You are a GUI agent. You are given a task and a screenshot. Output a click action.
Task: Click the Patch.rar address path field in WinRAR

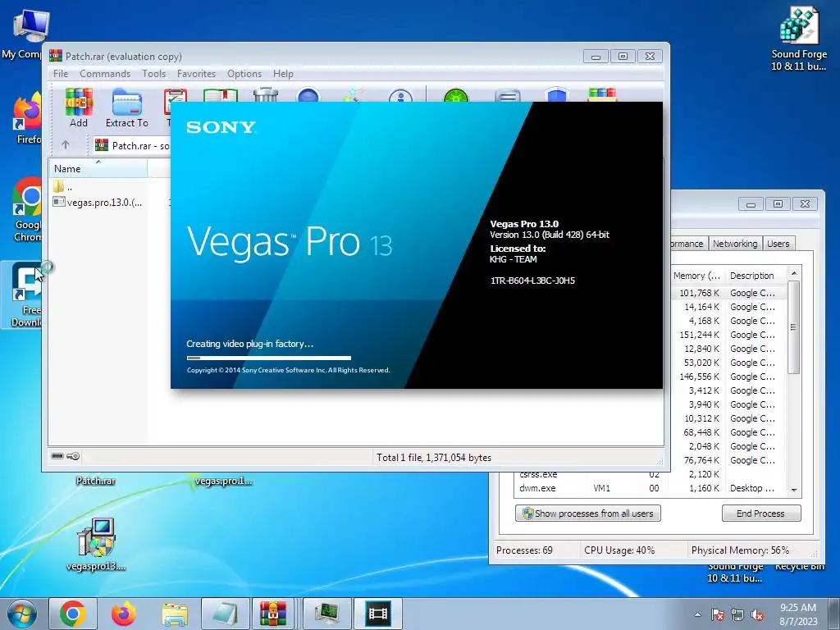[x=131, y=145]
